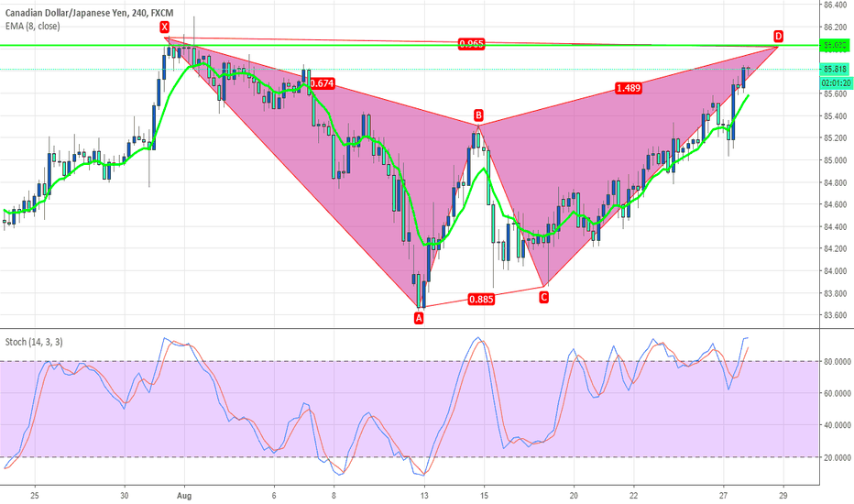Click the 84.000 price axis label
This screenshot has width=854, height=504.
point(835,271)
